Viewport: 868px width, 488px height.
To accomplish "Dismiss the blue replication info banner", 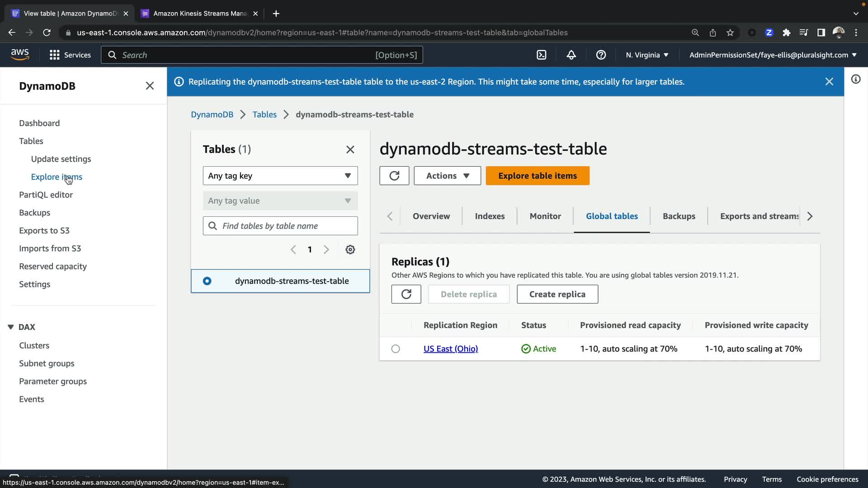I will (x=829, y=82).
